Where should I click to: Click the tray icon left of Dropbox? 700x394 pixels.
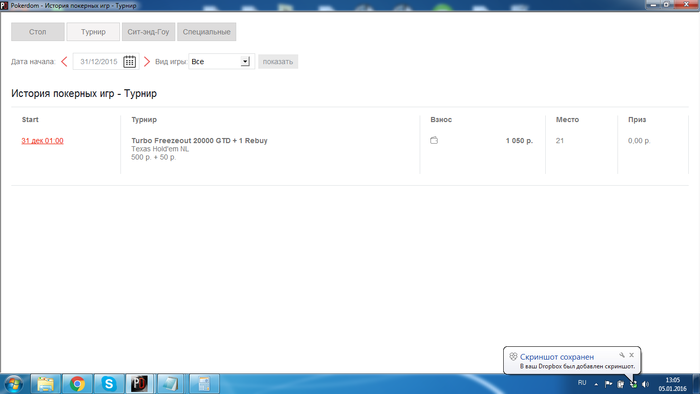621,384
